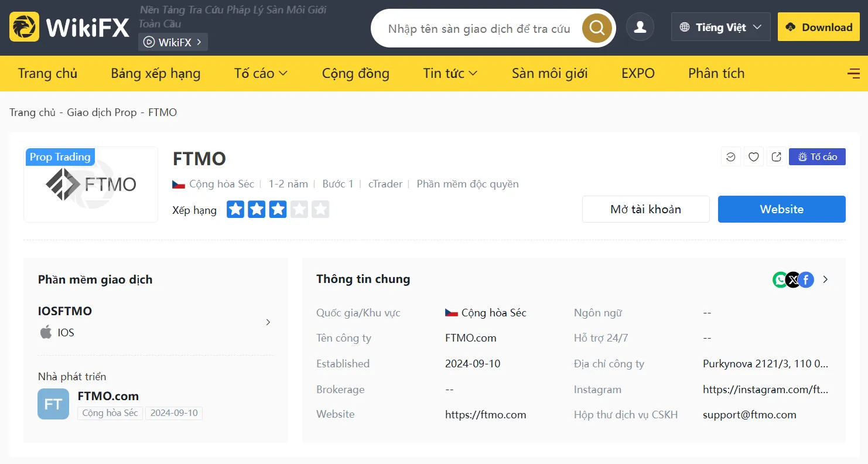Go to Bảng xếp hạng tab

156,73
